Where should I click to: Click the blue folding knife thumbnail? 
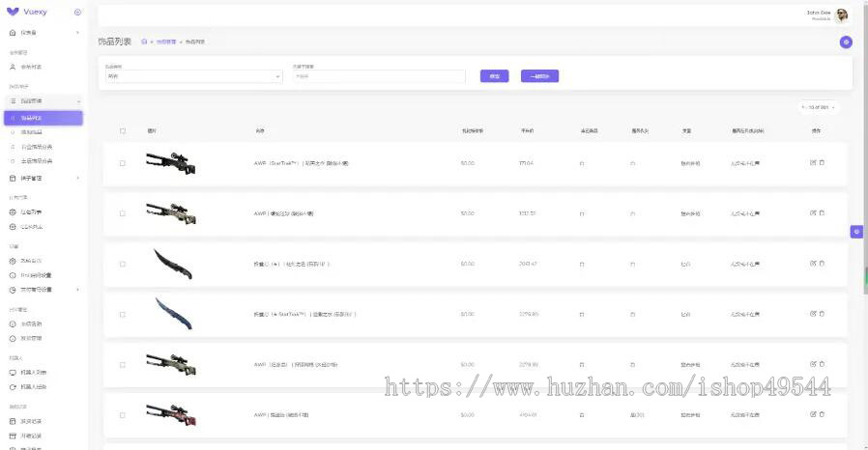click(174, 314)
